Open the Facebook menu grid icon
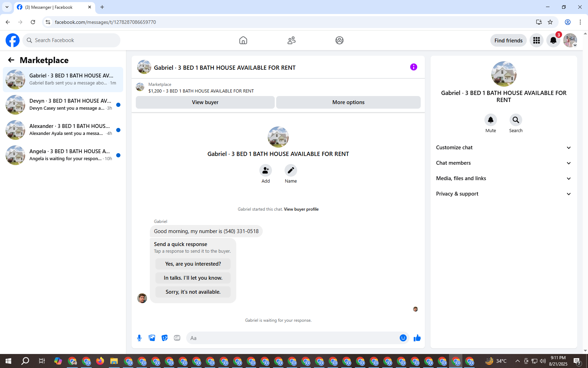 coord(537,40)
